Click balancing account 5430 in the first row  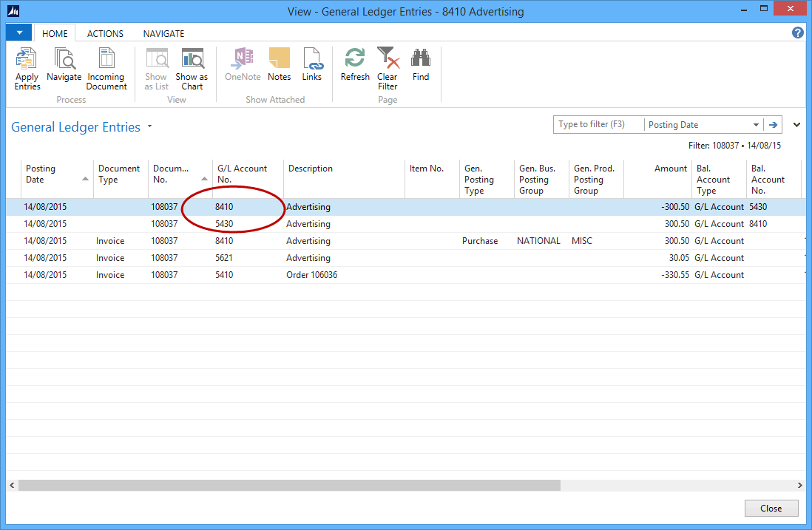tap(758, 207)
